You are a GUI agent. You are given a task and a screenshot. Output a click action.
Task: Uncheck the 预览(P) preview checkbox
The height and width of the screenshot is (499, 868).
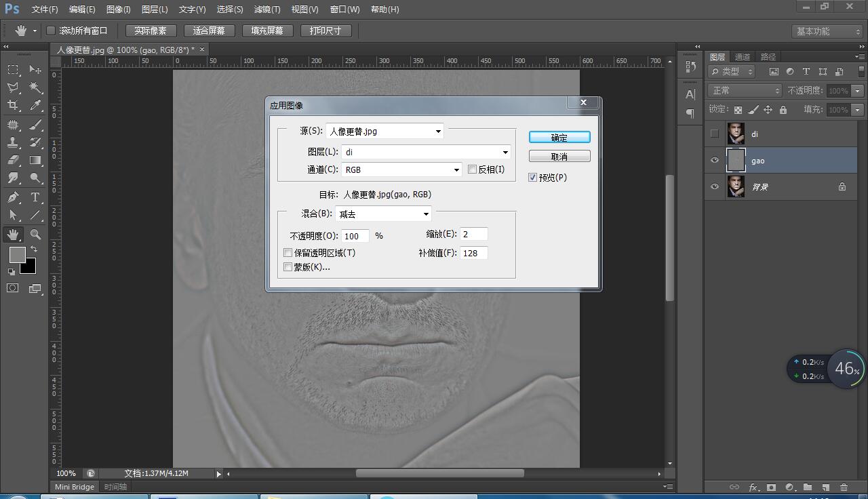tap(532, 178)
